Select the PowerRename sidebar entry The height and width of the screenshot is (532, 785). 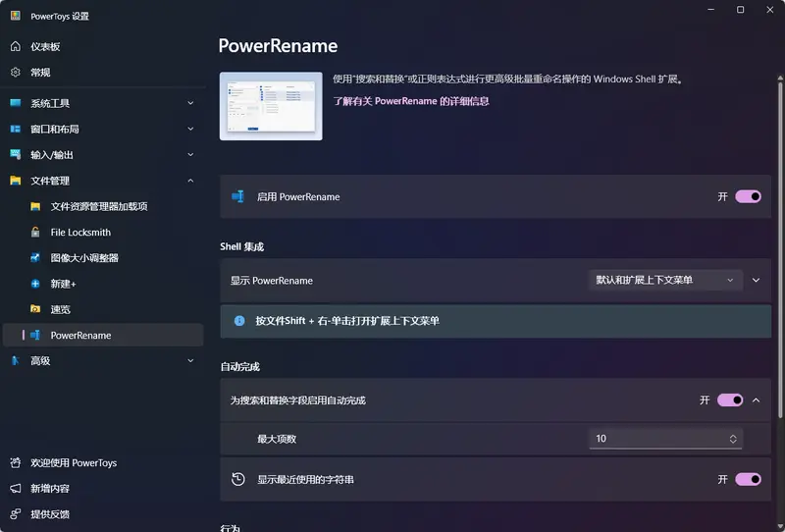(103, 335)
